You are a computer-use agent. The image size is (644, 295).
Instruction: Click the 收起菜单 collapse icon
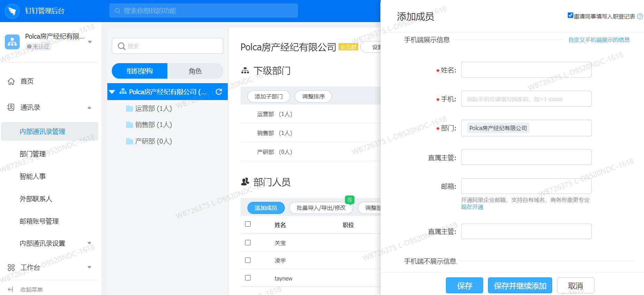[x=11, y=289]
